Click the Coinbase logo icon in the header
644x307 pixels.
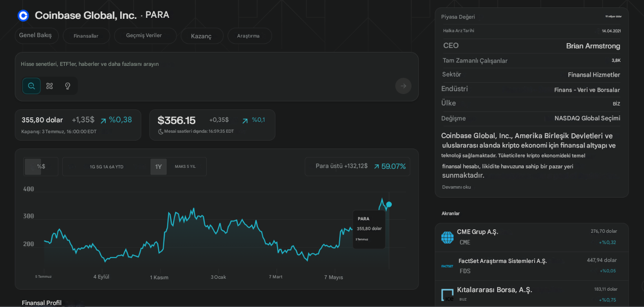point(23,15)
